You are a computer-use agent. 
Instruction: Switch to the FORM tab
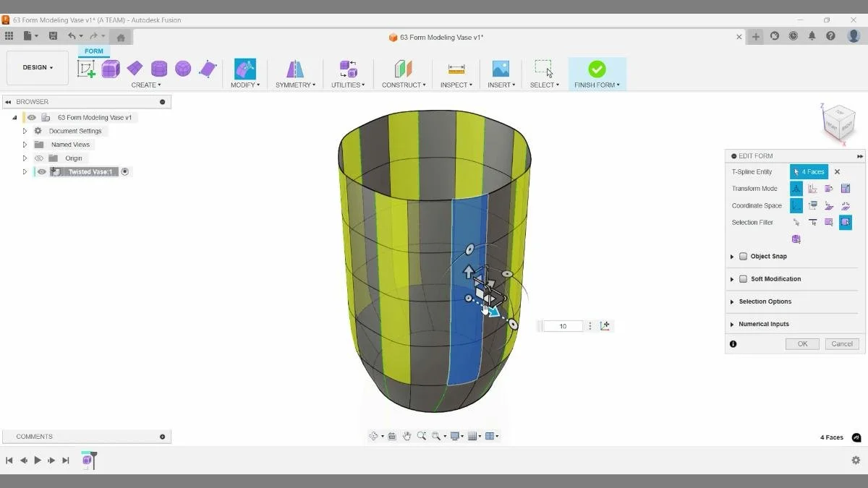93,51
